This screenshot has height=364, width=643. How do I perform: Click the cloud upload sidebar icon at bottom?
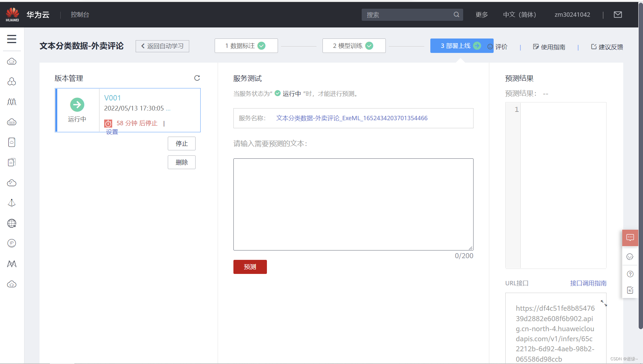(12, 284)
